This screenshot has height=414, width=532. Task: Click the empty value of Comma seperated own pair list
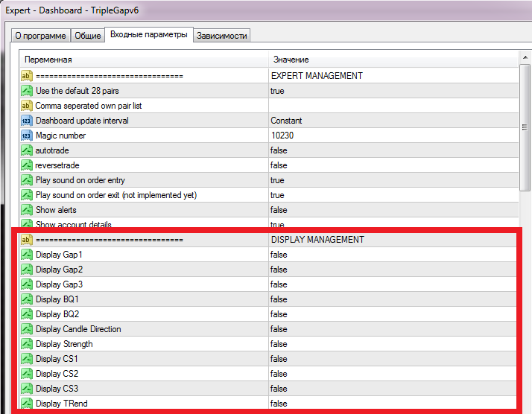tap(393, 106)
